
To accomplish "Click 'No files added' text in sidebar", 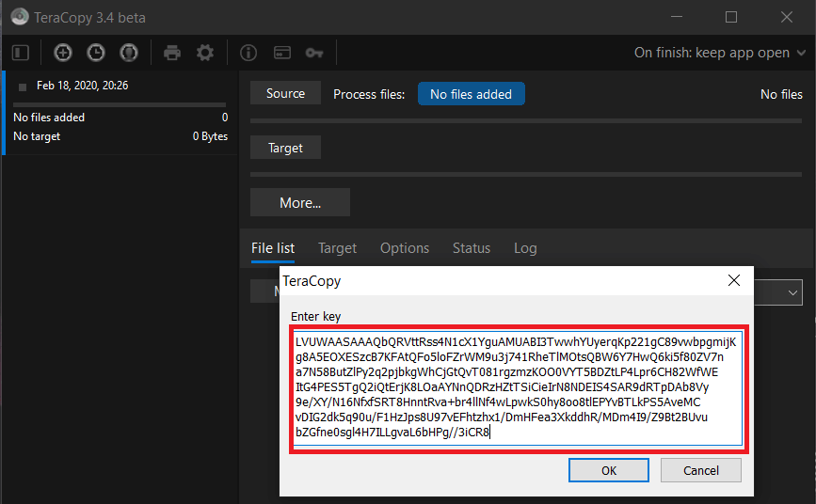I will point(49,118).
